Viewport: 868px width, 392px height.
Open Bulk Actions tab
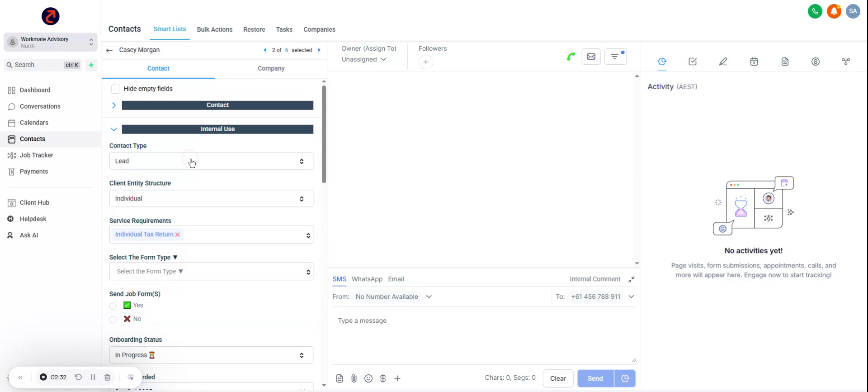click(x=215, y=29)
